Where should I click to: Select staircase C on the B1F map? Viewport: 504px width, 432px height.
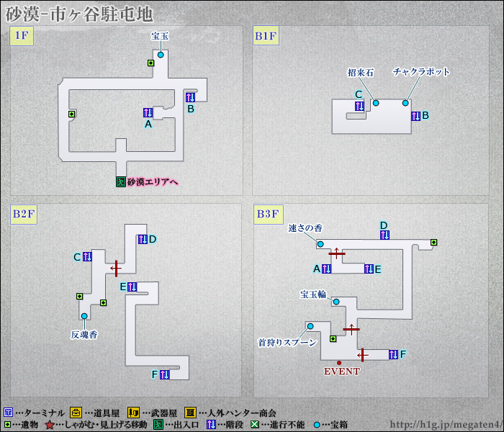[359, 106]
